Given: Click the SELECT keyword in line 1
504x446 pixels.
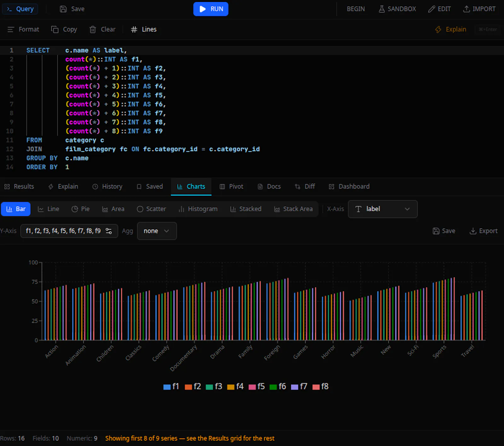Looking at the screenshot, I should (x=38, y=50).
